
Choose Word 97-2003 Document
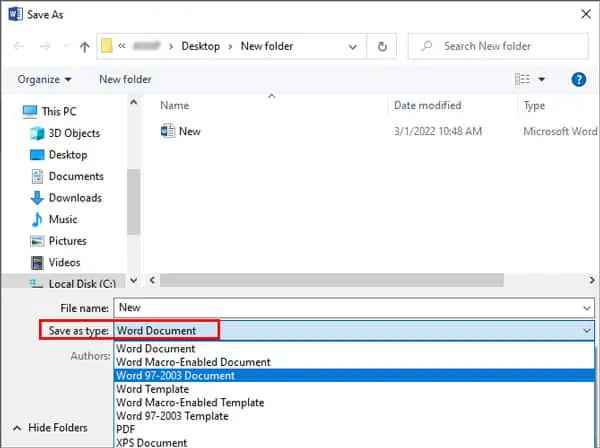[x=354, y=375]
